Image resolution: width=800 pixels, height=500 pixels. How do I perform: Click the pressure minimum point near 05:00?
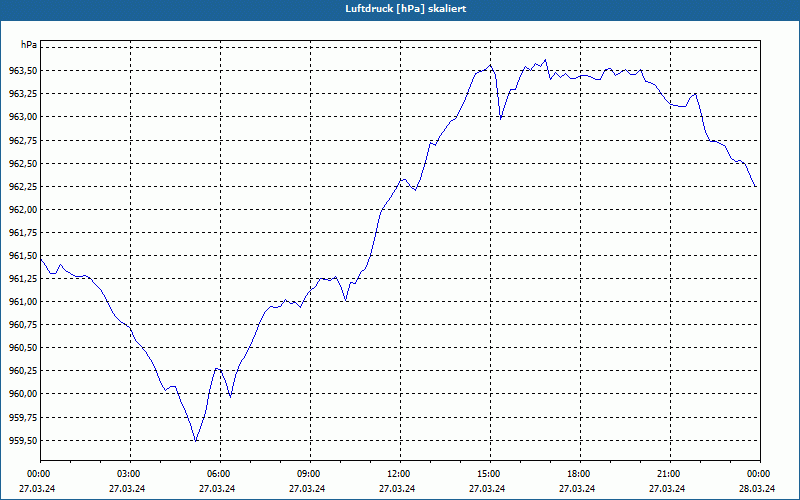196,441
